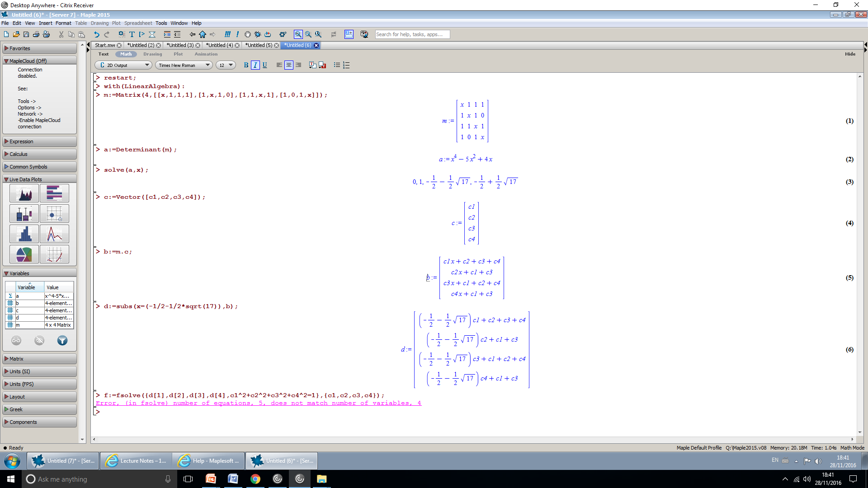868x488 pixels.
Task: Center align the text
Action: pyautogui.click(x=289, y=65)
